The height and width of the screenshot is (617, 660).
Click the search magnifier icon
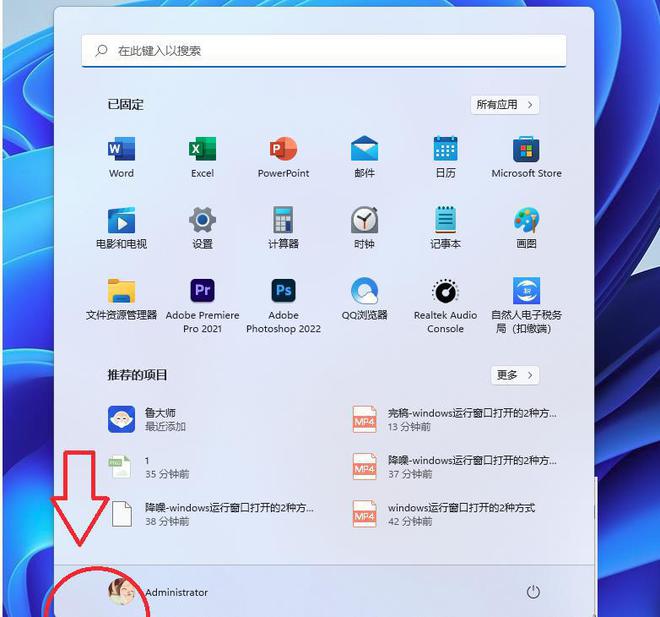click(101, 51)
